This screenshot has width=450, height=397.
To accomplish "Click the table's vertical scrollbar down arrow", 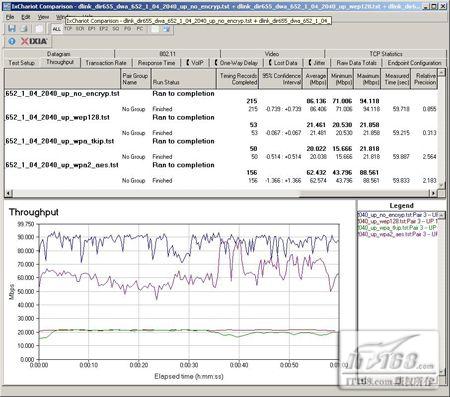I will tap(441, 185).
